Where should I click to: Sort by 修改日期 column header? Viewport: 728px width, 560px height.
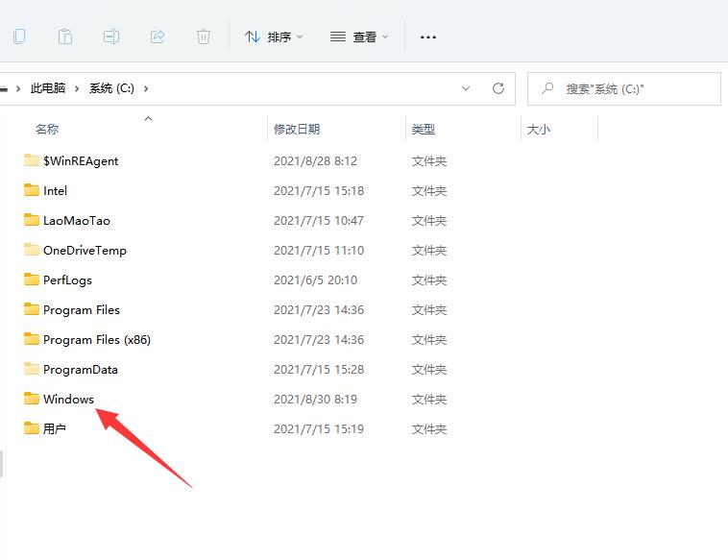pos(297,129)
